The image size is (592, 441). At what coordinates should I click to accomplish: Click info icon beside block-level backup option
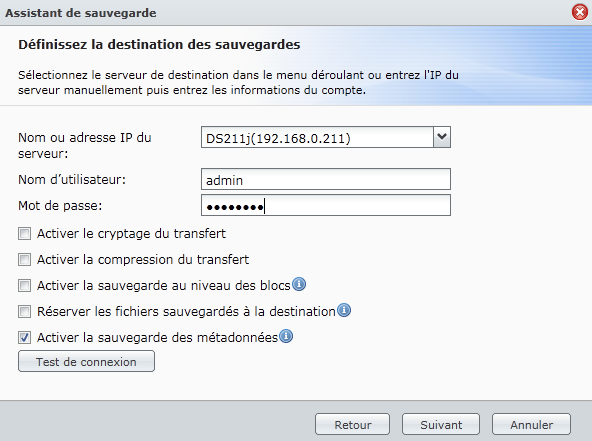[299, 284]
